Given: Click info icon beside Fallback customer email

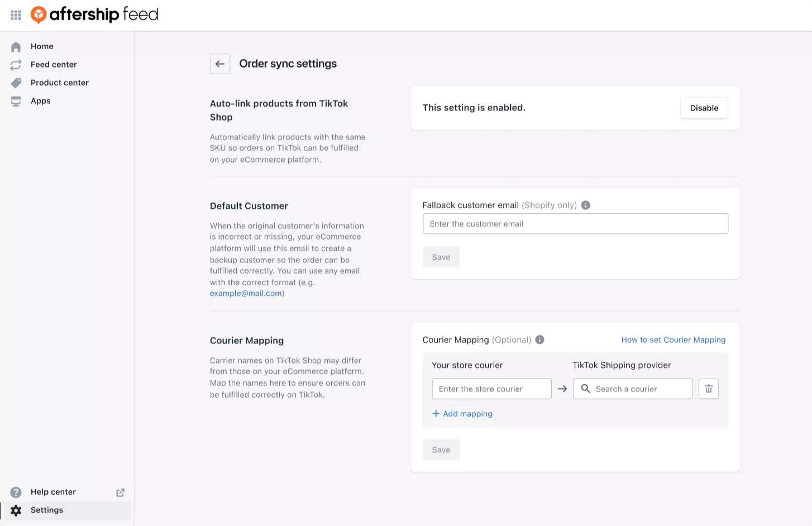Looking at the screenshot, I should coord(585,205).
